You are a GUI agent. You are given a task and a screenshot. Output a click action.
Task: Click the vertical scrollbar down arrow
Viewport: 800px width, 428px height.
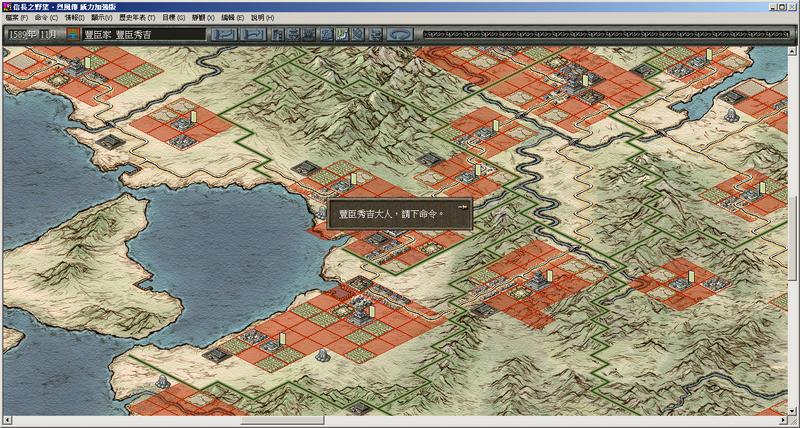[x=792, y=412]
